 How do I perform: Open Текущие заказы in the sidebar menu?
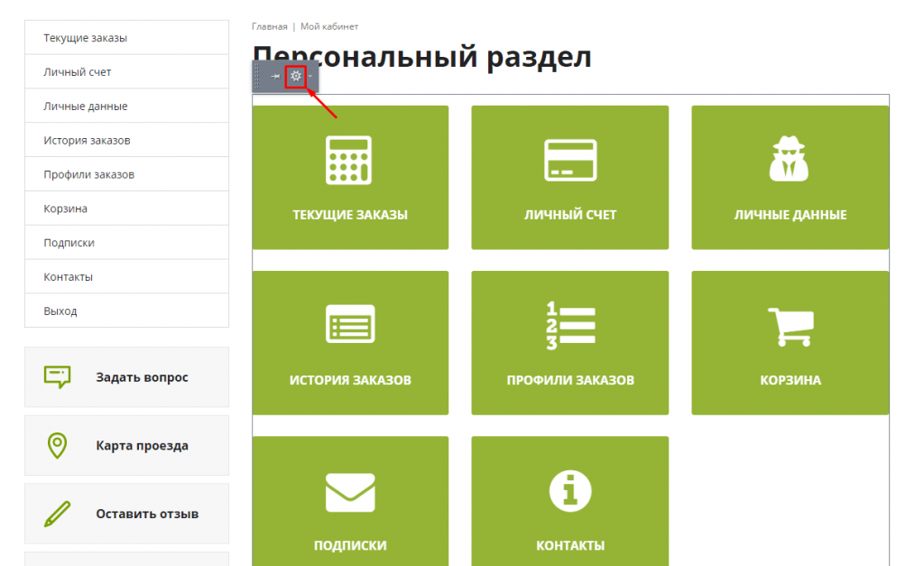pyautogui.click(x=126, y=38)
